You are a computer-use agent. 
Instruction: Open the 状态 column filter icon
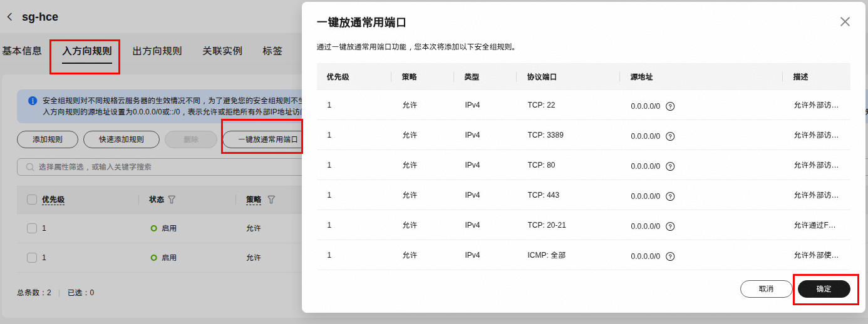coord(172,200)
